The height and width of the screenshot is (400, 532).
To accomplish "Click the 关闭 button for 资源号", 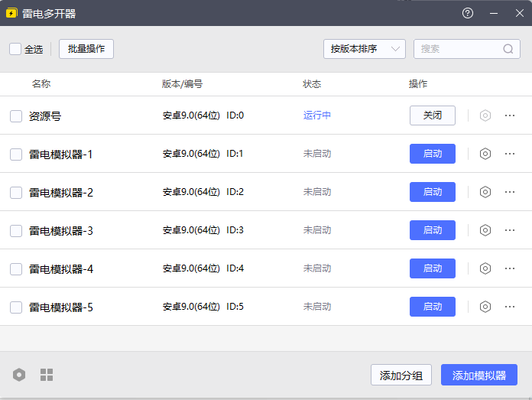I will pos(433,115).
